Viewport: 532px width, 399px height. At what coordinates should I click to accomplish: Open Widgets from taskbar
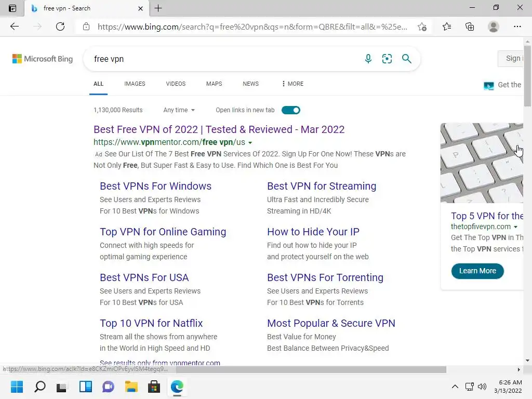[86, 387]
